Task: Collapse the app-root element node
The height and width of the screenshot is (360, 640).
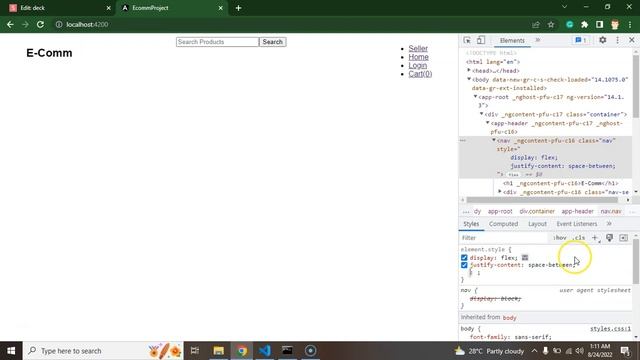Action: [x=476, y=97]
